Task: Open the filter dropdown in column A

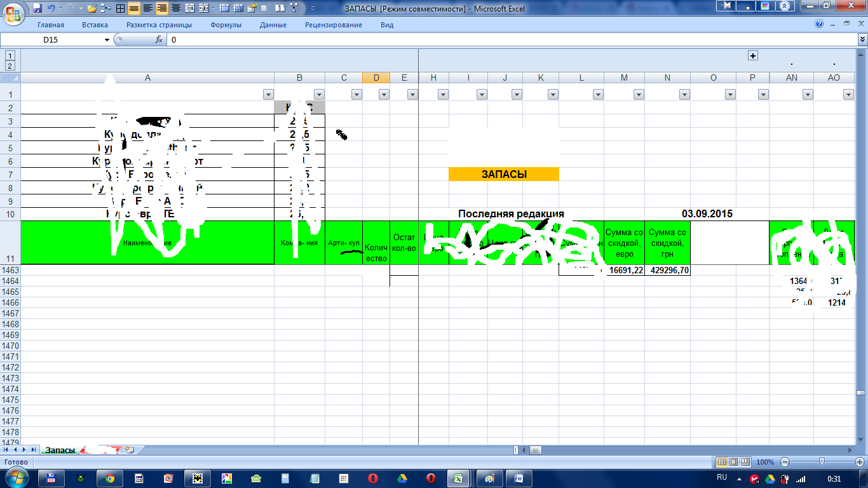Action: [268, 94]
